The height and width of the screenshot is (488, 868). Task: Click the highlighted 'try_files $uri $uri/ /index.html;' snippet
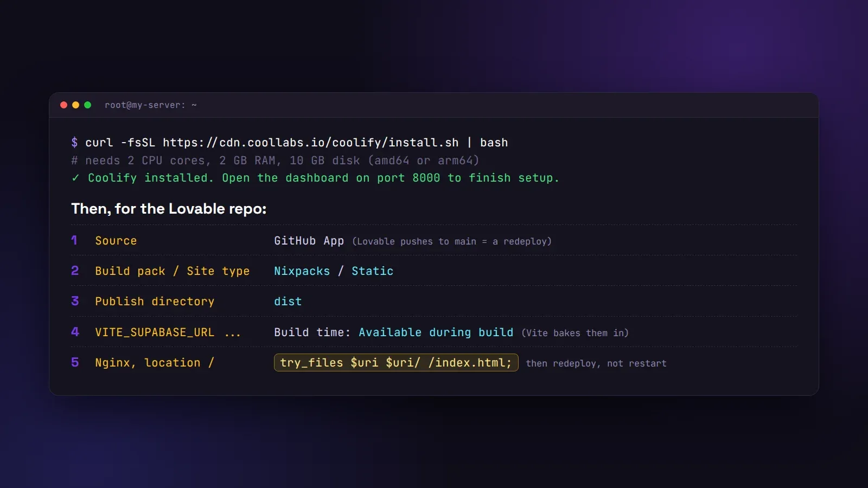(396, 363)
